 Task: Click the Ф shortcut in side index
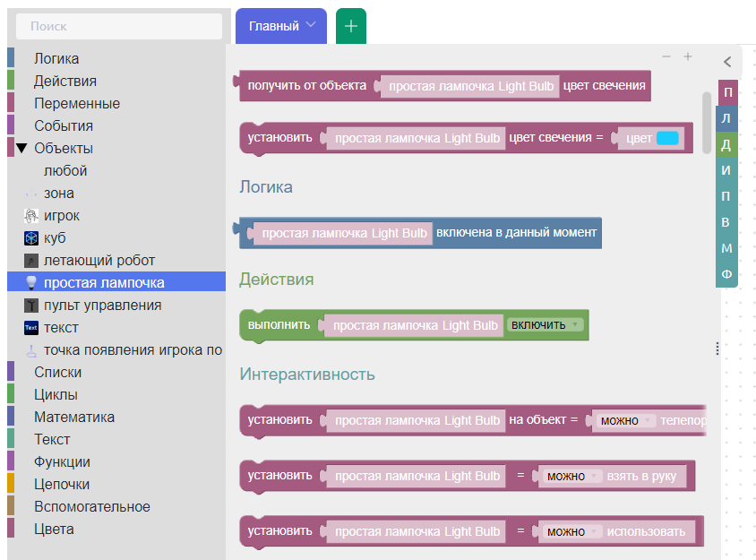pyautogui.click(x=726, y=274)
